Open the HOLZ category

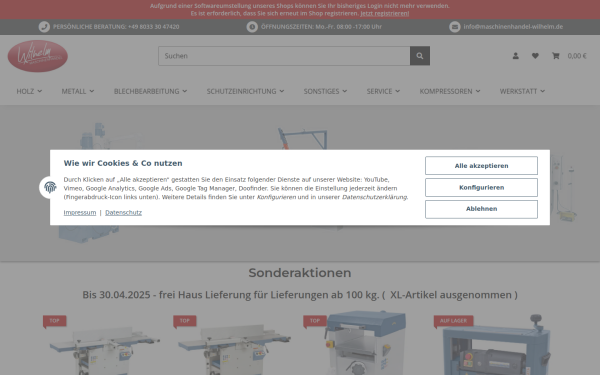(25, 91)
